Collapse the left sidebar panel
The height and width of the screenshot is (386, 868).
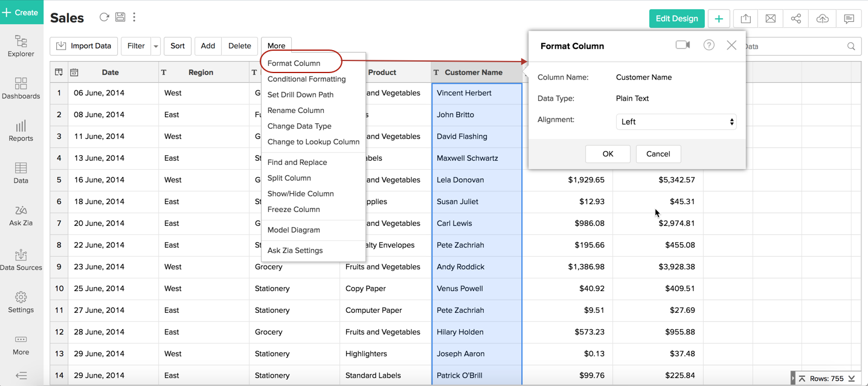21,375
